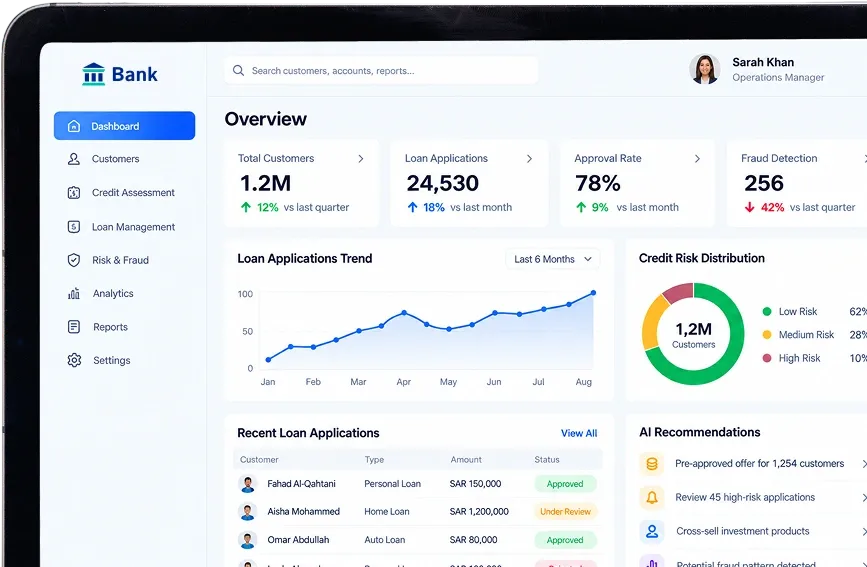Click the Credit Assessment icon

(74, 193)
